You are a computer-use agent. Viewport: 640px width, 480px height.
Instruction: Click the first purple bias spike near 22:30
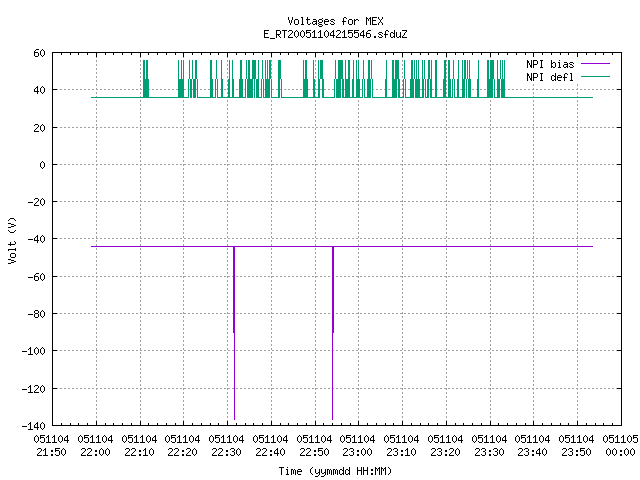coord(234,333)
